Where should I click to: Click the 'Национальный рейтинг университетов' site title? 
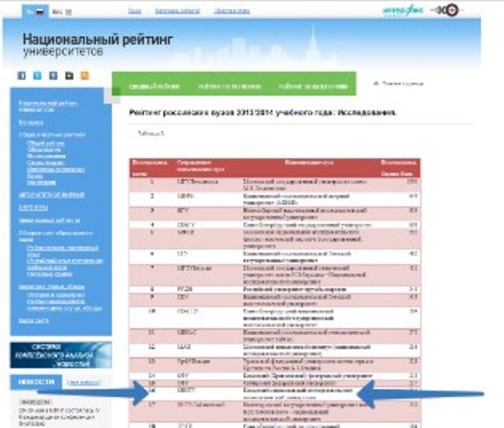[x=97, y=45]
